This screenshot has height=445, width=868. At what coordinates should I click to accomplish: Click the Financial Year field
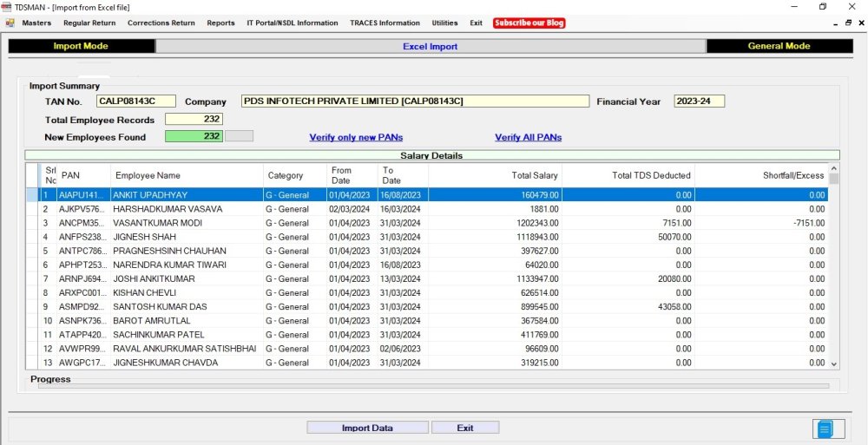(x=699, y=101)
